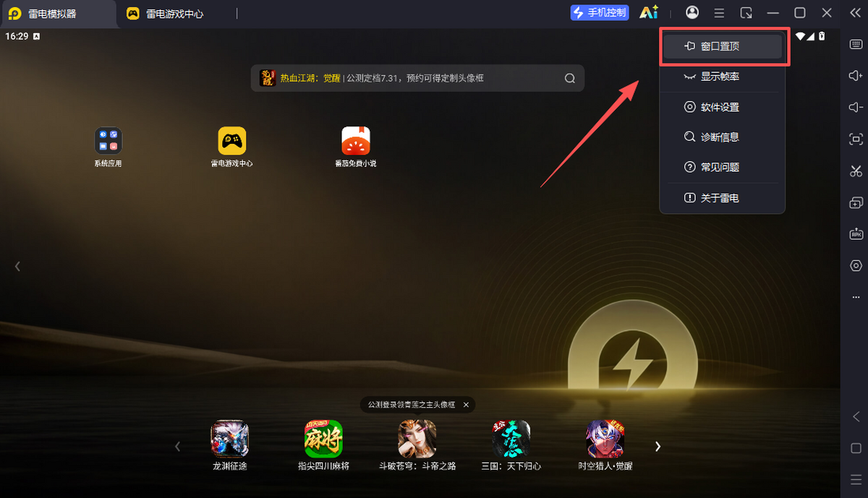The image size is (868, 498).
Task: Click the mini-window mode icon in title bar
Action: (746, 13)
